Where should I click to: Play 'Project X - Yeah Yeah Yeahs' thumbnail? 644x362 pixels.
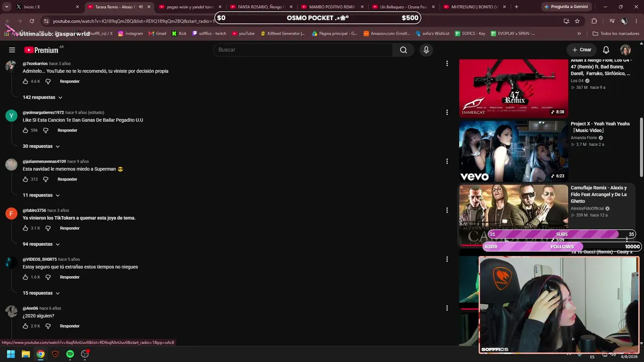513,151
